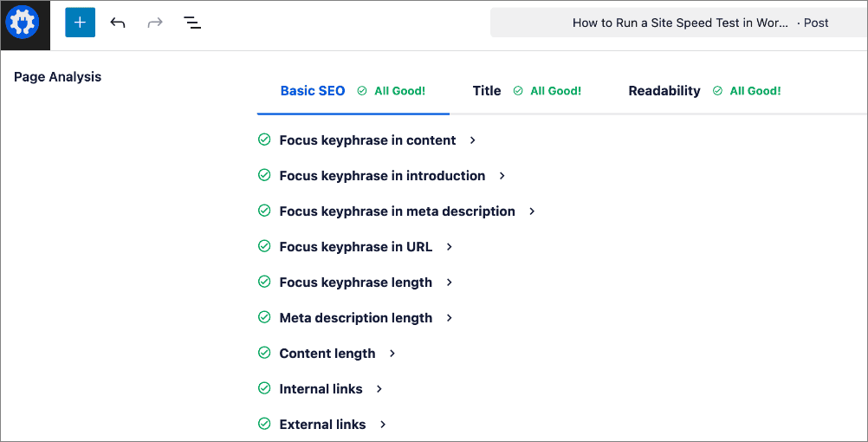This screenshot has width=868, height=442.
Task: Click All Good status next to Readability
Action: 747,91
